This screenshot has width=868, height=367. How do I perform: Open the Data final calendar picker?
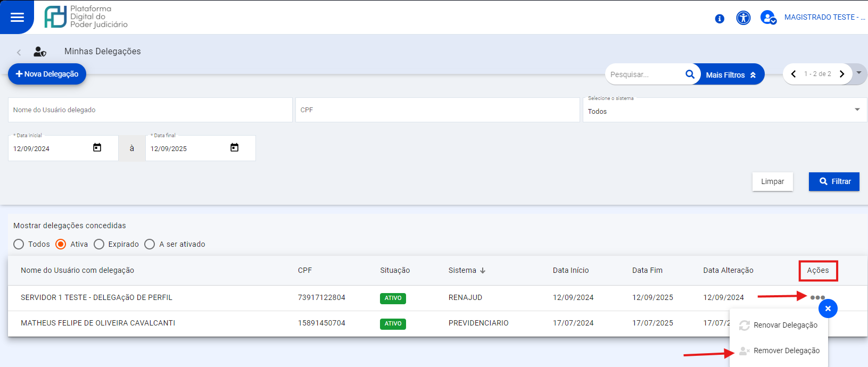pyautogui.click(x=234, y=148)
